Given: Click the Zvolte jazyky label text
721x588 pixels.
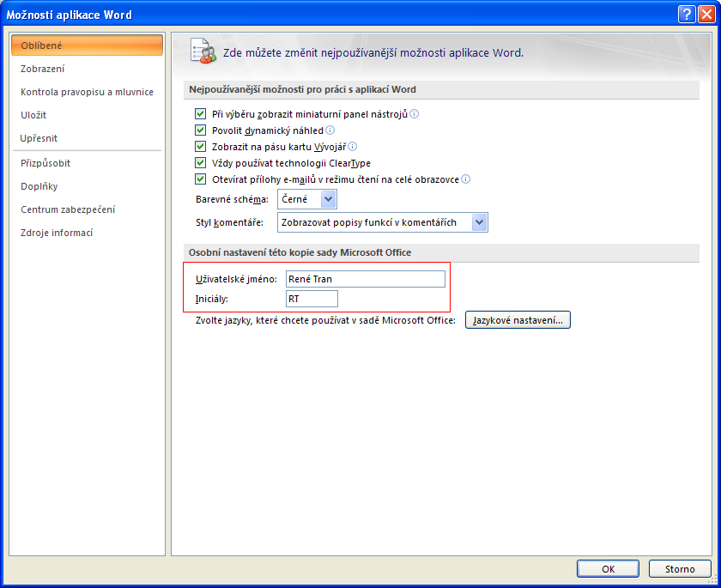Looking at the screenshot, I should pos(325,320).
